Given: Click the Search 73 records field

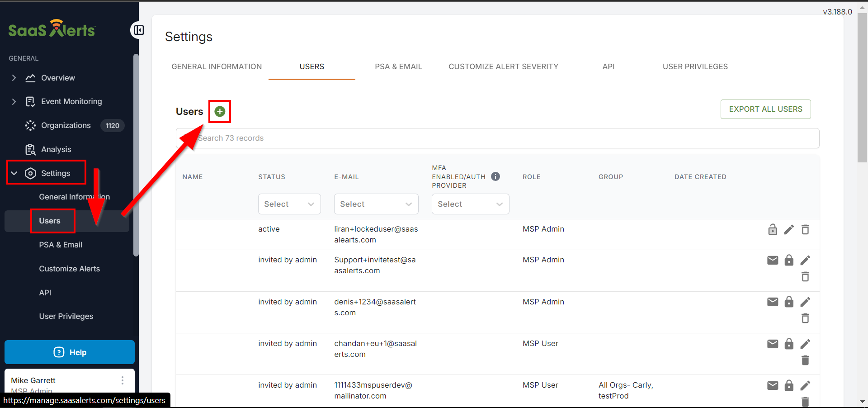Looking at the screenshot, I should tap(497, 138).
